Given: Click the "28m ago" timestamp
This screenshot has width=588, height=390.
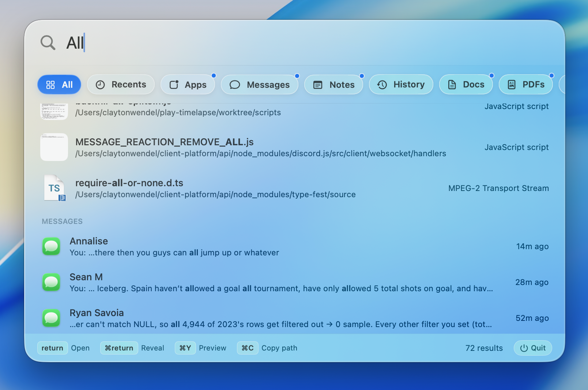Looking at the screenshot, I should (532, 282).
